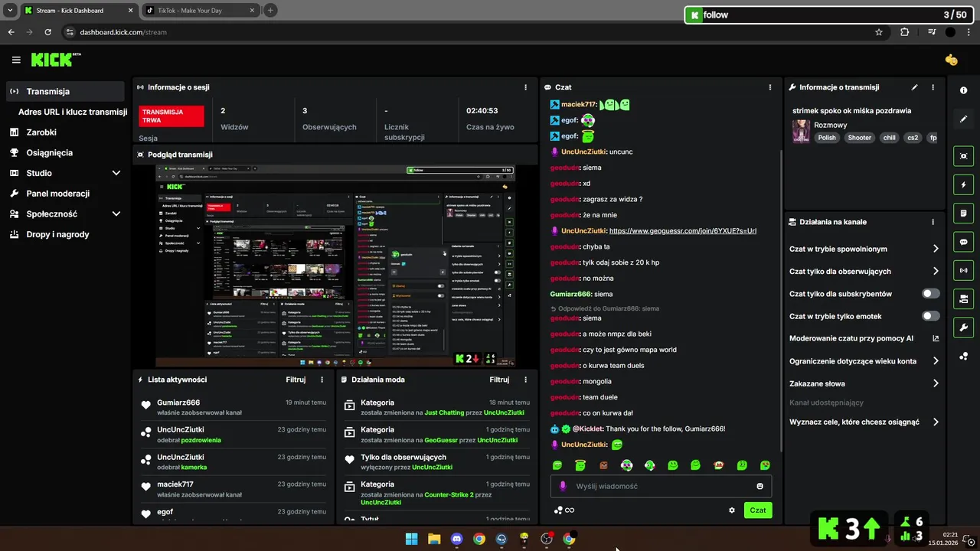Click the info icon in the right sidebar
The width and height of the screenshot is (980, 551).
click(963, 90)
